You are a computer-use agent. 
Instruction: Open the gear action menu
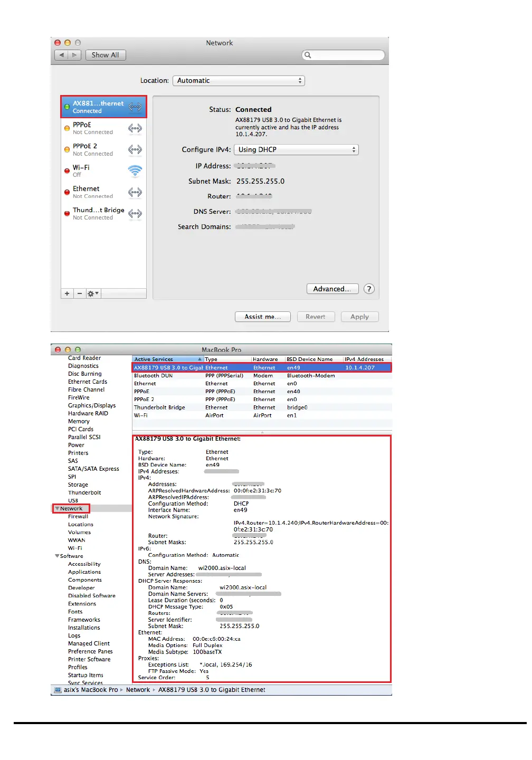(93, 293)
